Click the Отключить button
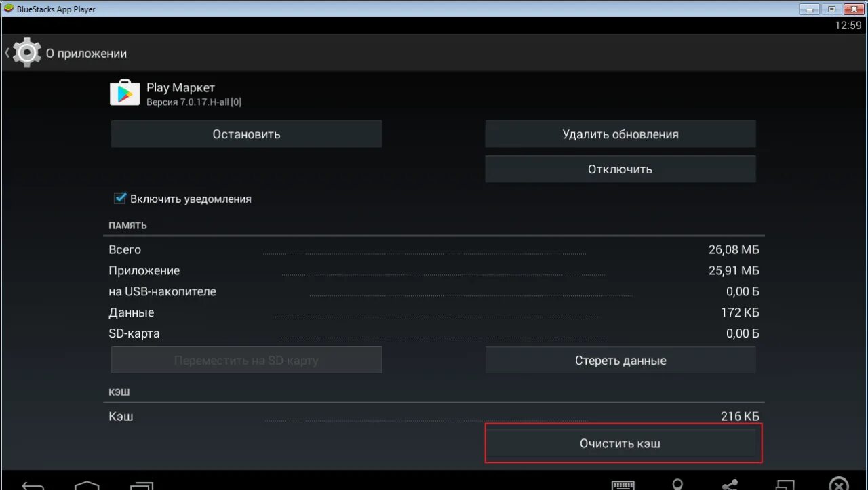The image size is (868, 490). 620,169
